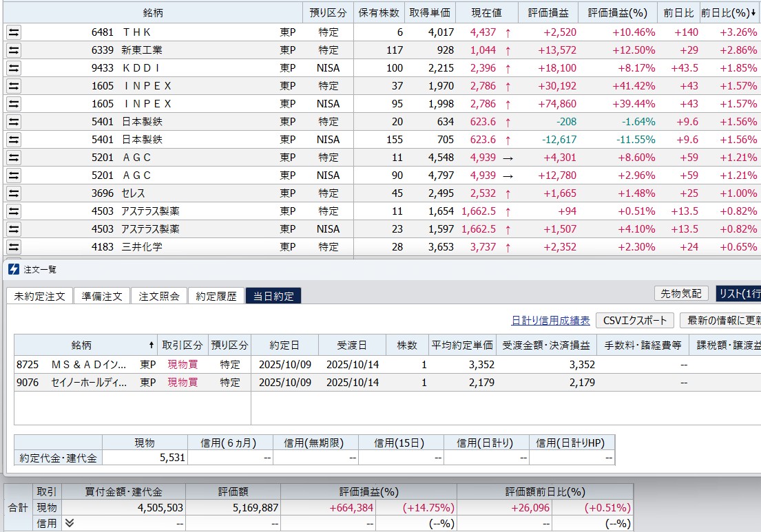The image size is (761, 532).
Task: Click the 現在値 column header
Action: pyautogui.click(x=487, y=13)
